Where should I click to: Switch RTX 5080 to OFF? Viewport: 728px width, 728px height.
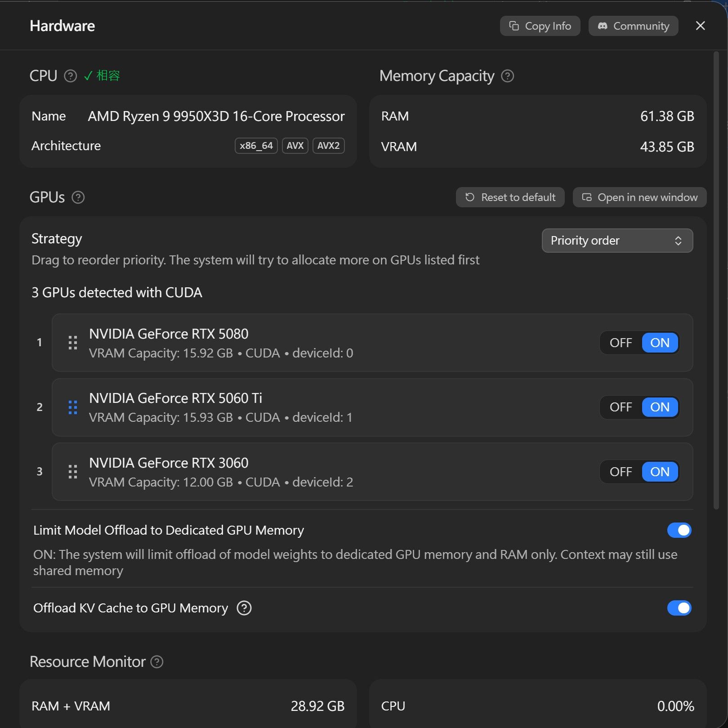click(621, 343)
